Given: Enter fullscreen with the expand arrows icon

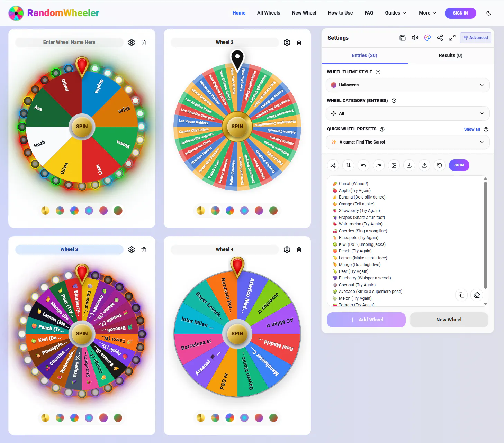Looking at the screenshot, I should [452, 38].
